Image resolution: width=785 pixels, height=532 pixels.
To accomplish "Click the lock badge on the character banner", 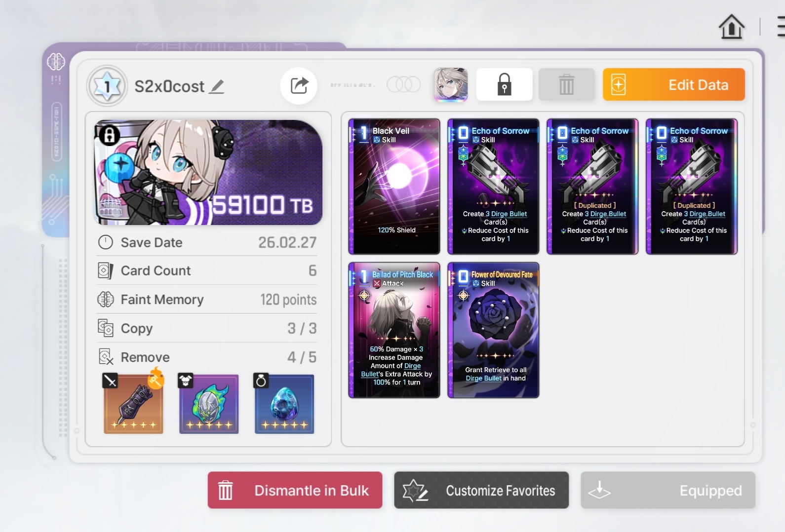I will click(x=110, y=135).
